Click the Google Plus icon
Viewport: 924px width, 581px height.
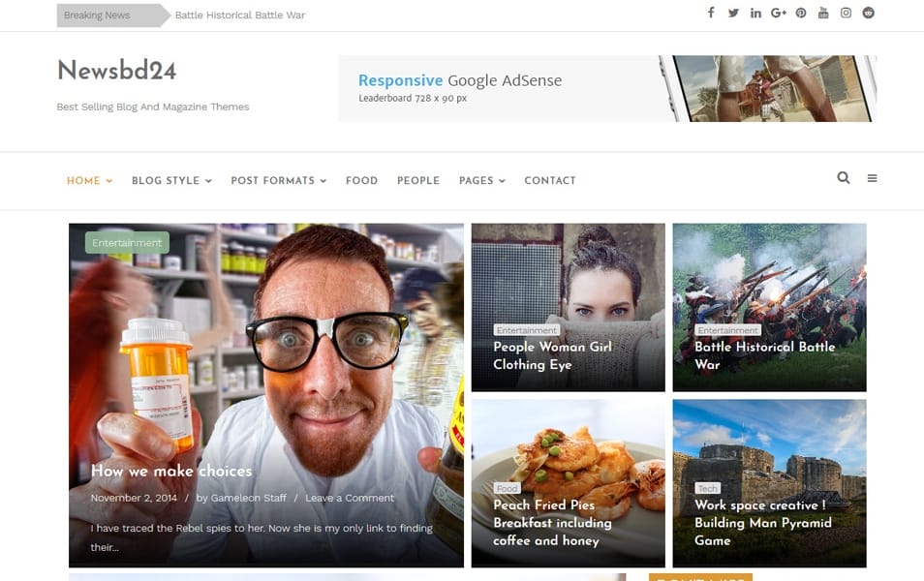pyautogui.click(x=779, y=14)
